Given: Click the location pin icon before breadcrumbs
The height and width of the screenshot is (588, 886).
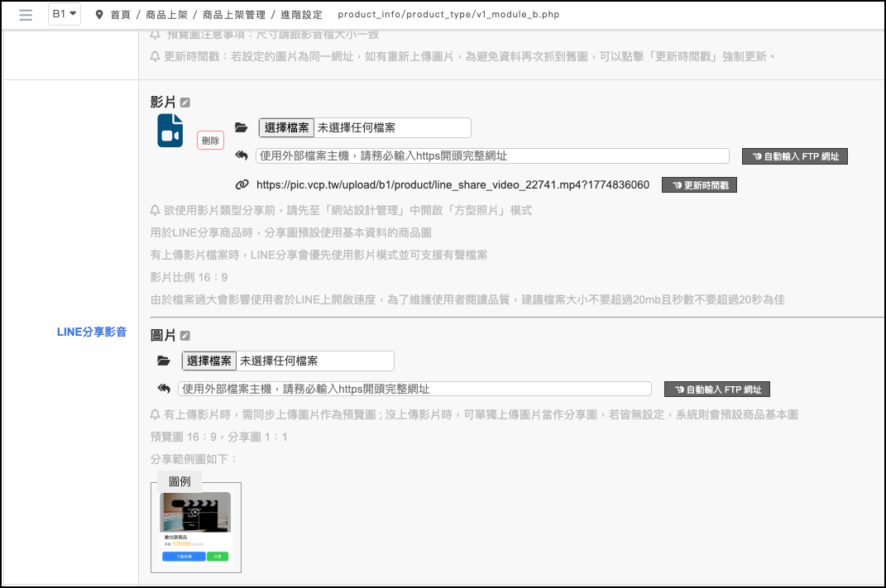Looking at the screenshot, I should pyautogui.click(x=100, y=15).
